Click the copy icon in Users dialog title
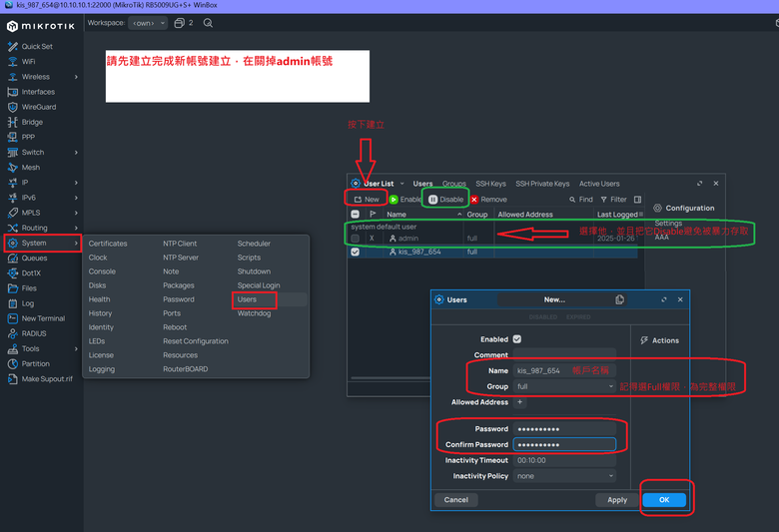This screenshot has height=532, width=779. pyautogui.click(x=619, y=299)
